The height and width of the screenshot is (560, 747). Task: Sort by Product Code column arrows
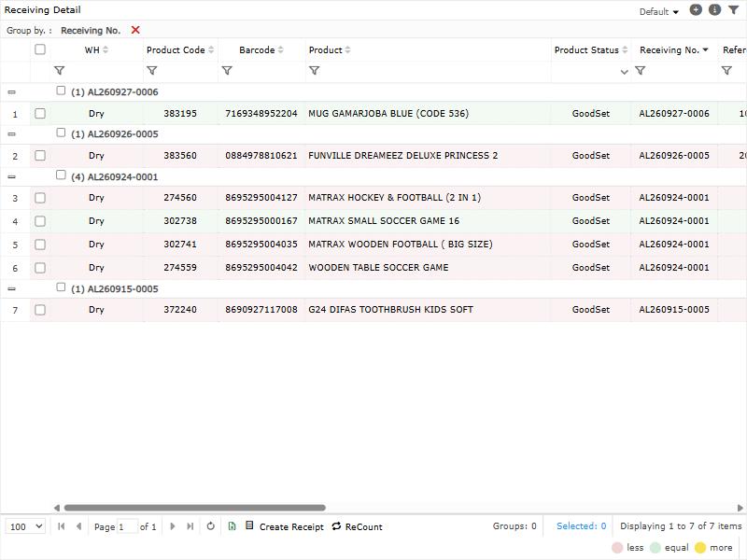click(211, 49)
